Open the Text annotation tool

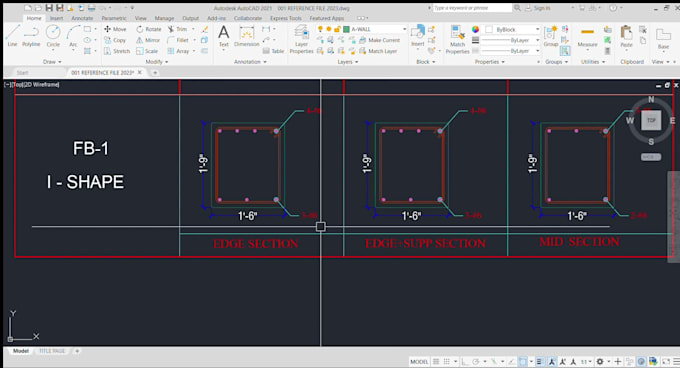[x=224, y=36]
